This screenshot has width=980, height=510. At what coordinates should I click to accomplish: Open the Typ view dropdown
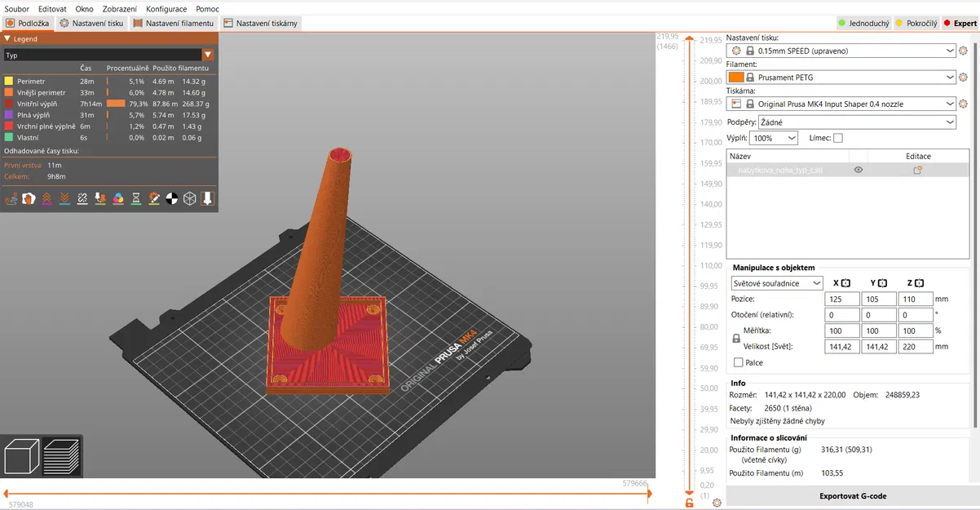pos(108,55)
